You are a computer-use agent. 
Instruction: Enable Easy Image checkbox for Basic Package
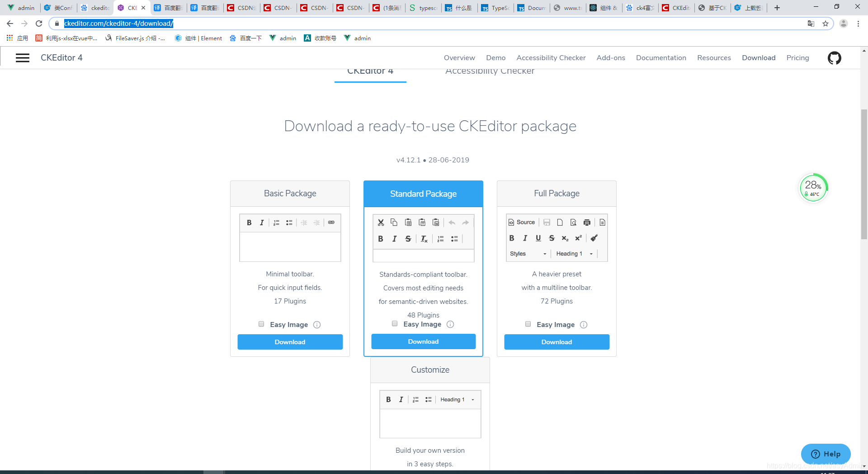tap(261, 324)
